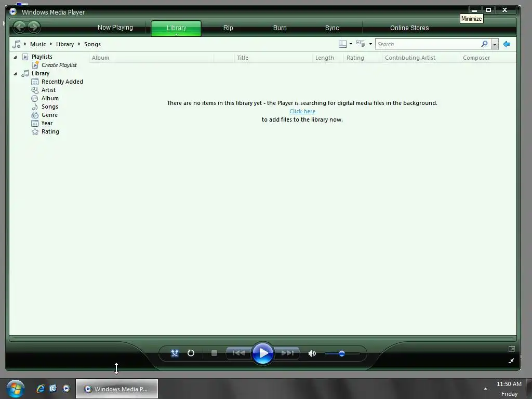
Task: Click the View Options icon
Action: click(x=361, y=44)
